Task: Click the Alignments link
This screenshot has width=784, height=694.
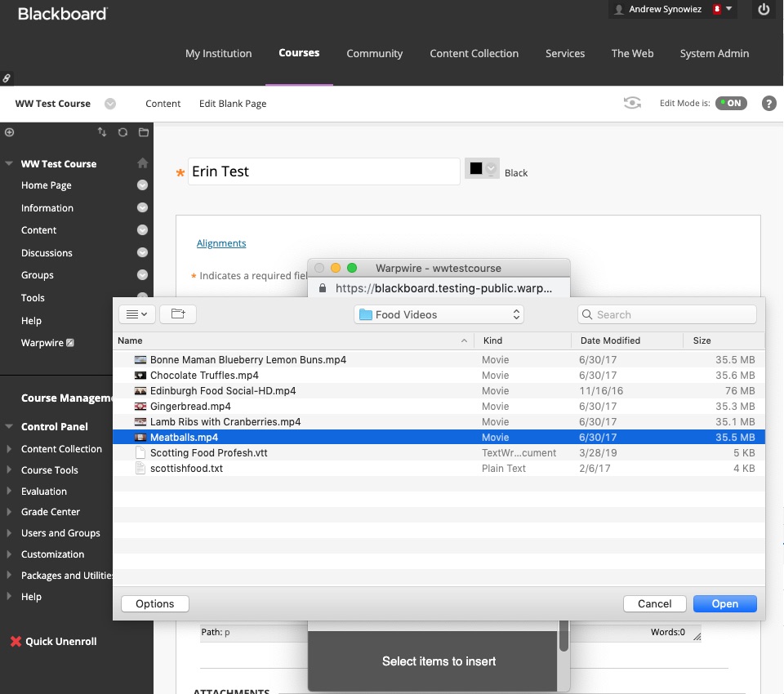Action: [221, 243]
